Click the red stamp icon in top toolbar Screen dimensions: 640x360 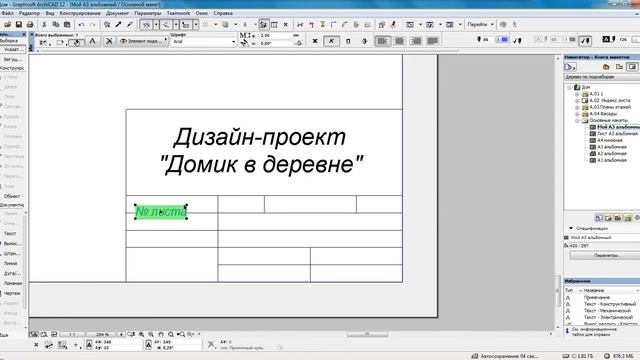pos(393,24)
